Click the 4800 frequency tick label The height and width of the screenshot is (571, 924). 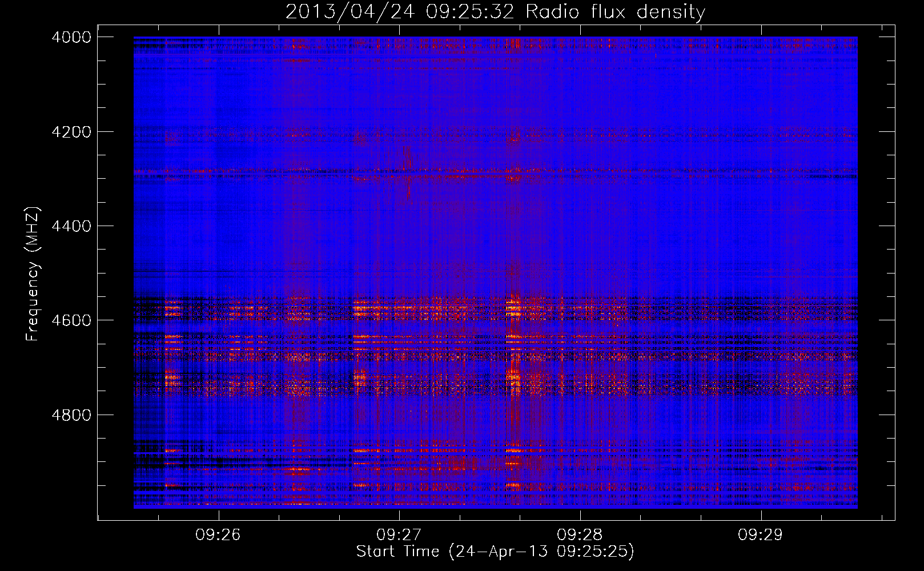coord(71,415)
